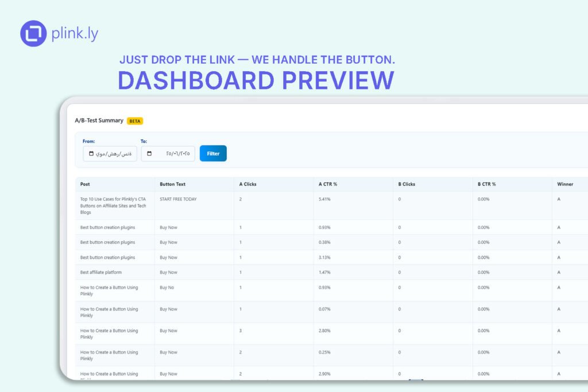Click the A/B-Test Summary heading

point(99,121)
